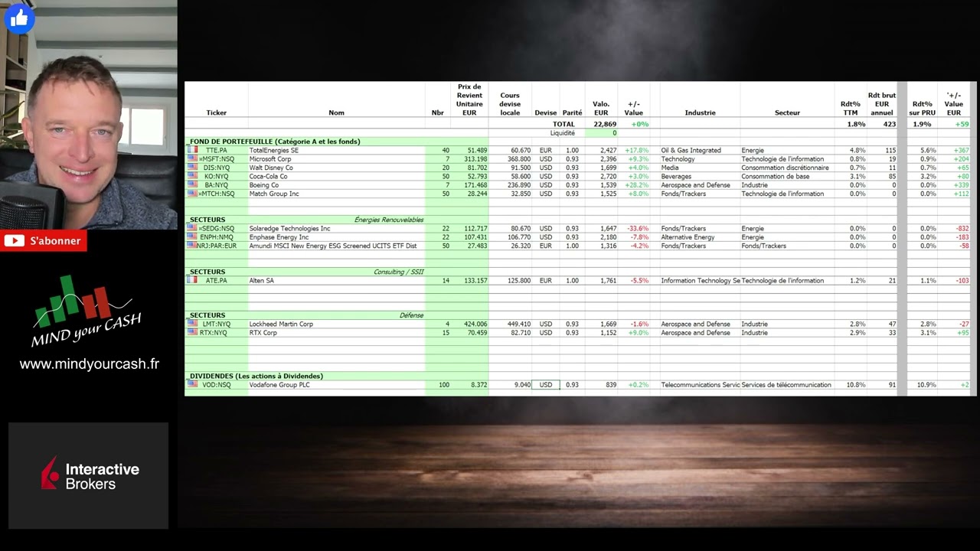Click the blue thumbs-up like icon
The height and width of the screenshot is (551, 980).
coord(19,18)
